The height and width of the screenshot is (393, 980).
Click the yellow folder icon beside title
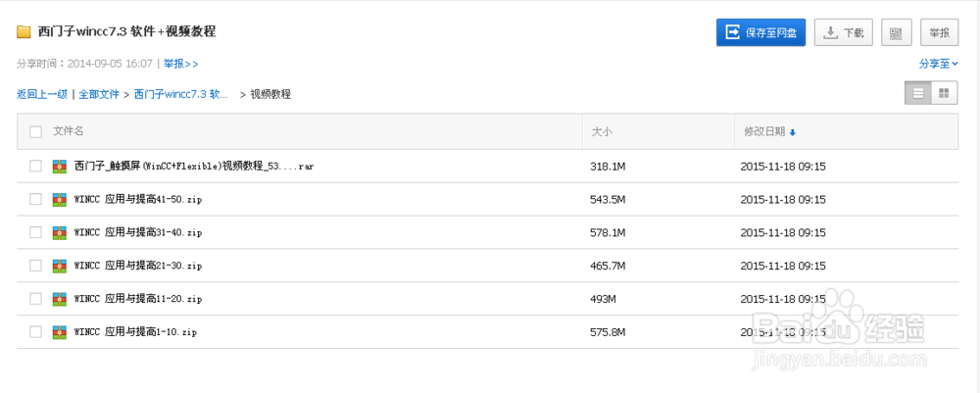(x=24, y=32)
